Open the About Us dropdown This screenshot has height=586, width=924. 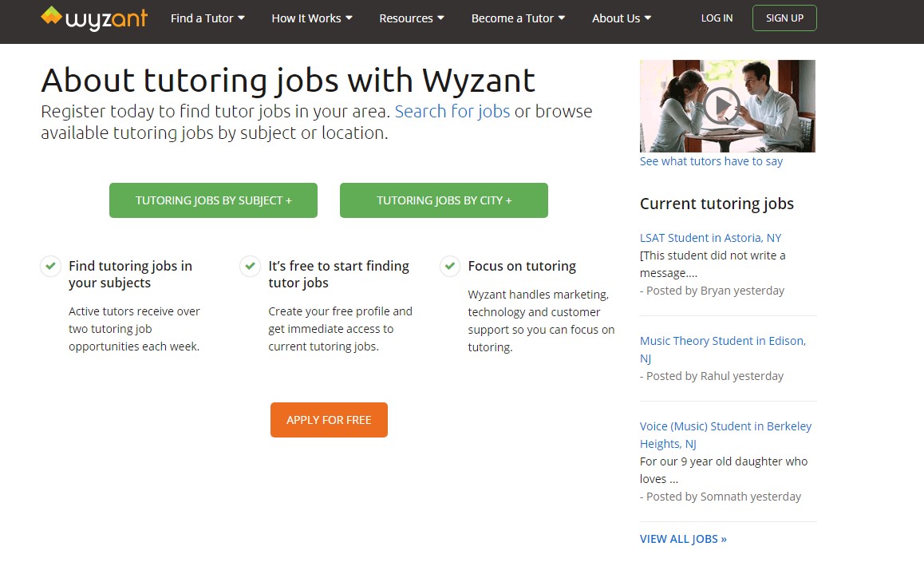point(622,18)
